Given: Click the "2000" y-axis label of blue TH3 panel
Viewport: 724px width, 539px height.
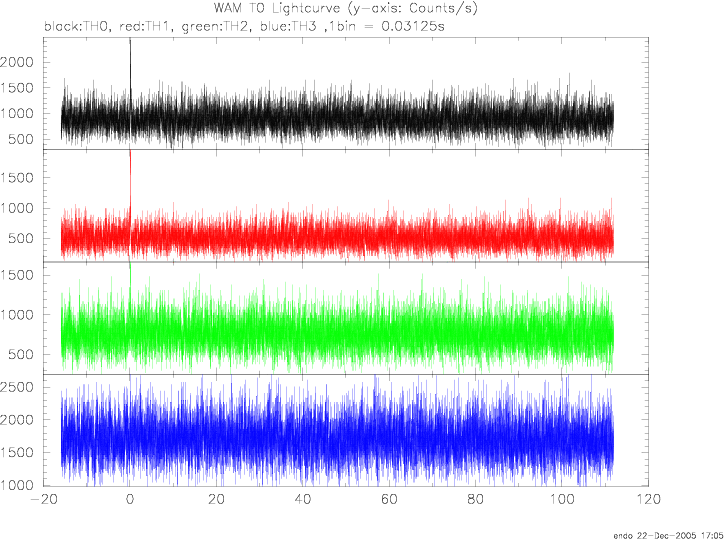Looking at the screenshot, I should 17,420.
